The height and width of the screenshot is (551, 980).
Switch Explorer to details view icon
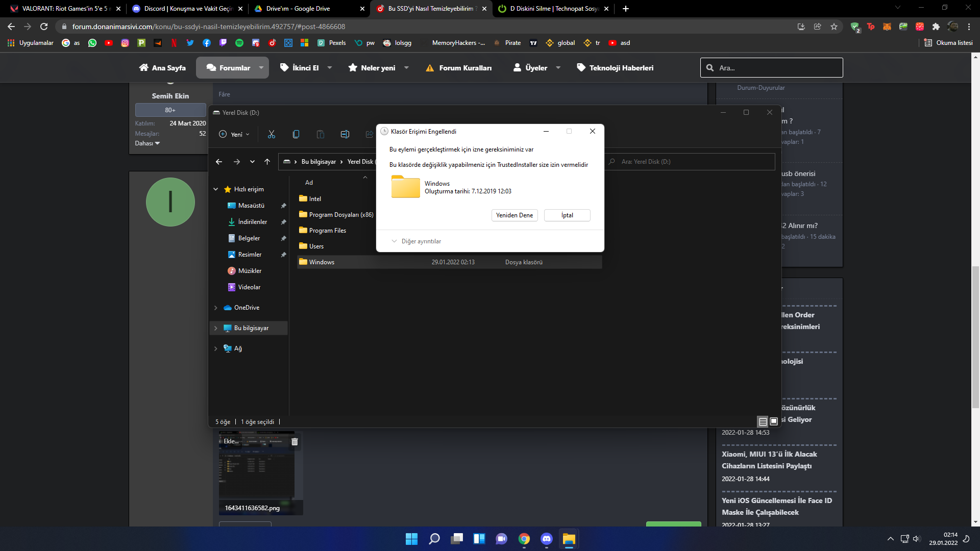click(763, 421)
